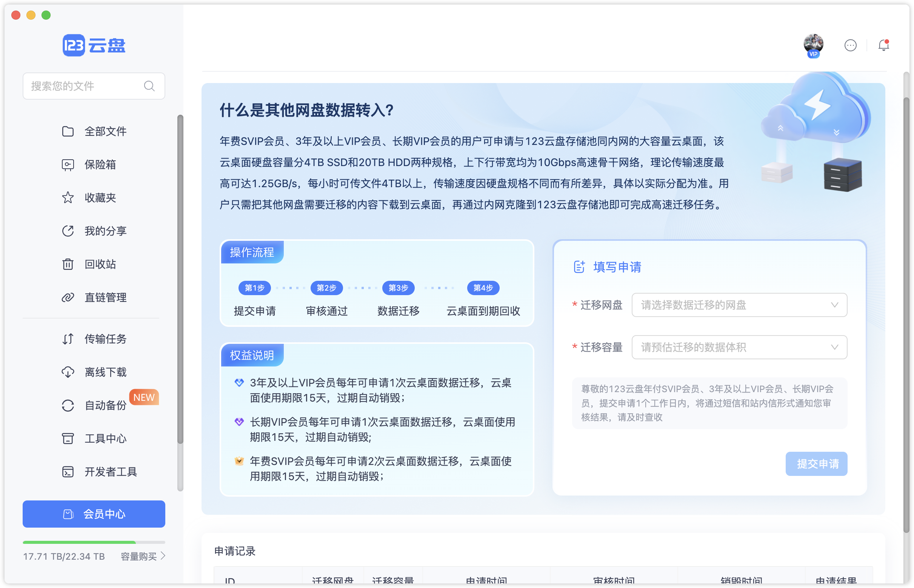Submit the form via 提交申请 button
Screen dimensions: 914x588
816,464
